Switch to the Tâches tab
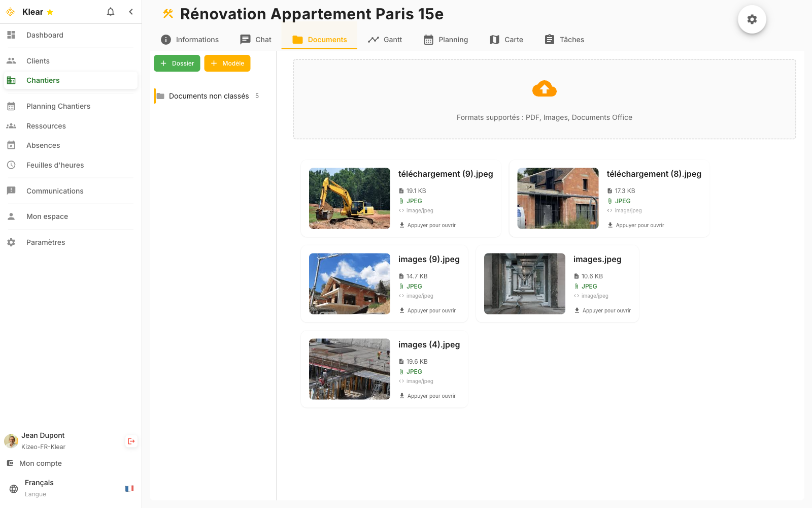812x508 pixels. pos(564,40)
